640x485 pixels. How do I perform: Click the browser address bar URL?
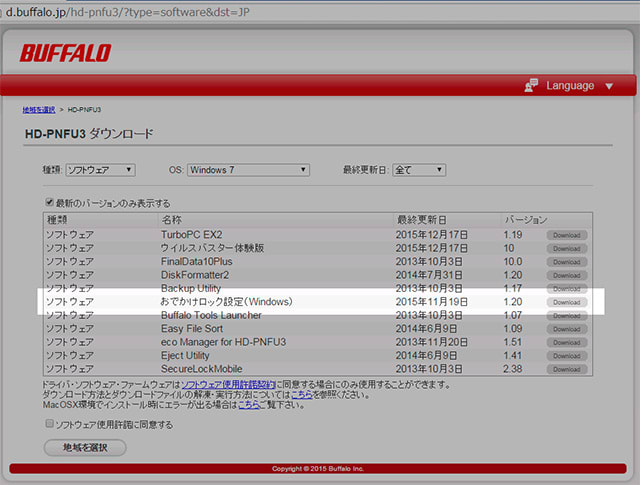[x=127, y=12]
